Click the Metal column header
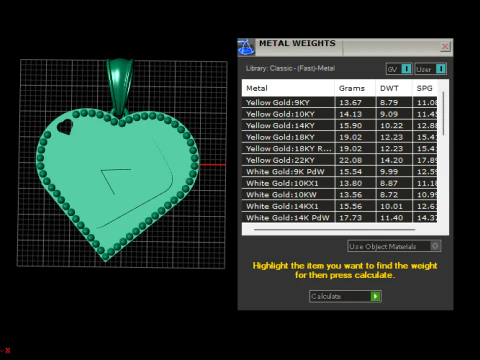Screen dimensions: 480x360 pyautogui.click(x=288, y=88)
